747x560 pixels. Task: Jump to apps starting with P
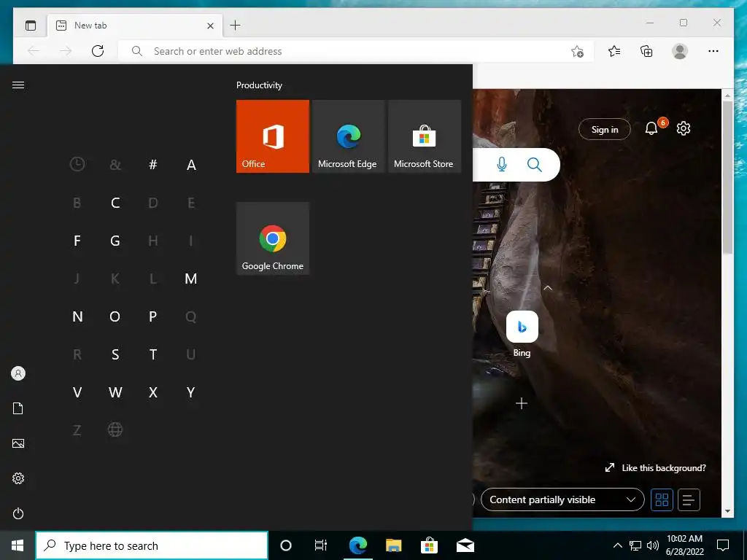[153, 316]
